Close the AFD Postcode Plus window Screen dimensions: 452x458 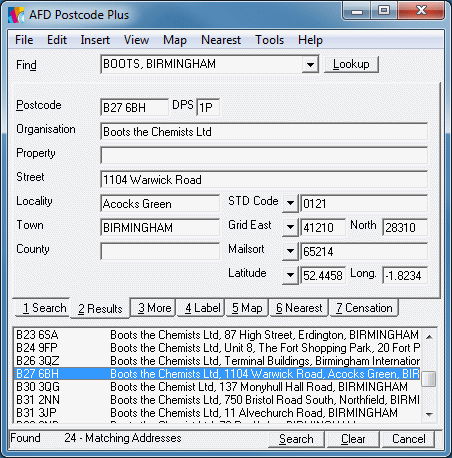[x=421, y=11]
